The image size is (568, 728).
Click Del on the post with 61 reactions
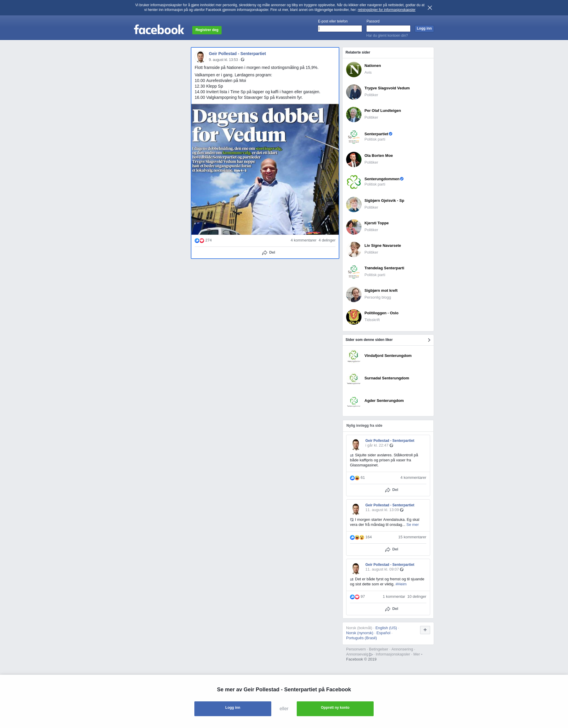tap(391, 490)
